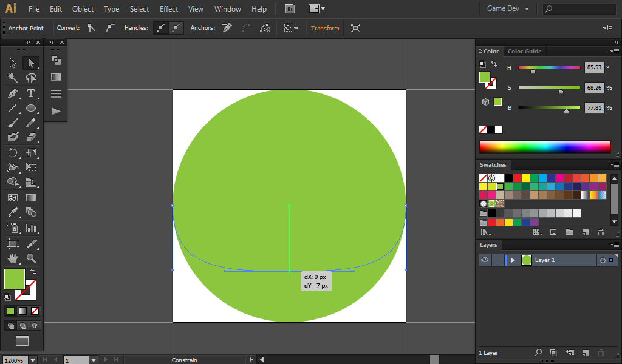Switch to the Zoom tool
This screenshot has height=364, width=622.
(31, 258)
